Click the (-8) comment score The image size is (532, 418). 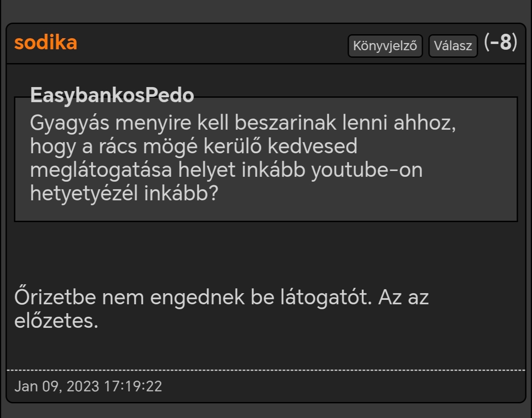[500, 43]
